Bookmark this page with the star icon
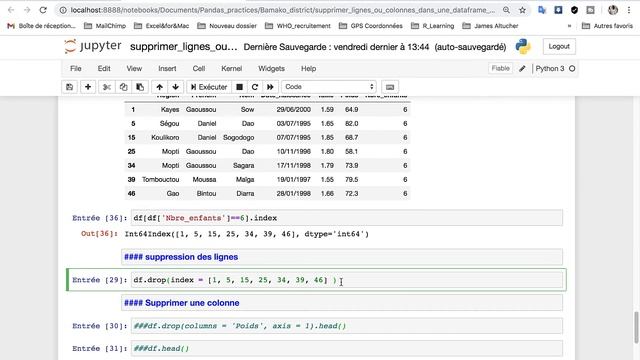 pyautogui.click(x=522, y=10)
